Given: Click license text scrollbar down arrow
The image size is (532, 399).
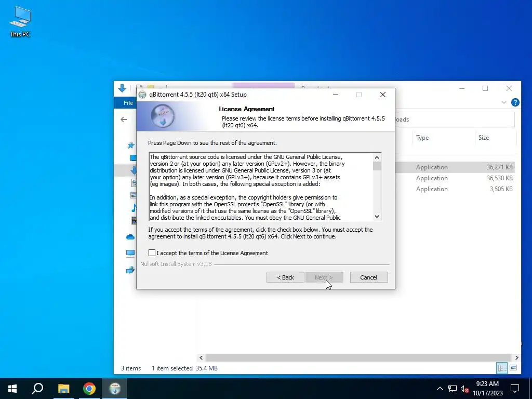Looking at the screenshot, I should tap(377, 217).
